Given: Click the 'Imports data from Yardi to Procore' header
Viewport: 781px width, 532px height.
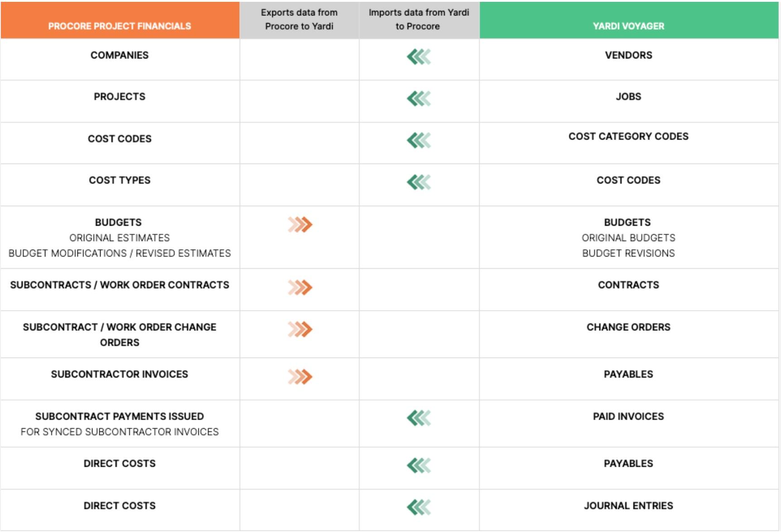Looking at the screenshot, I should pyautogui.click(x=419, y=19).
